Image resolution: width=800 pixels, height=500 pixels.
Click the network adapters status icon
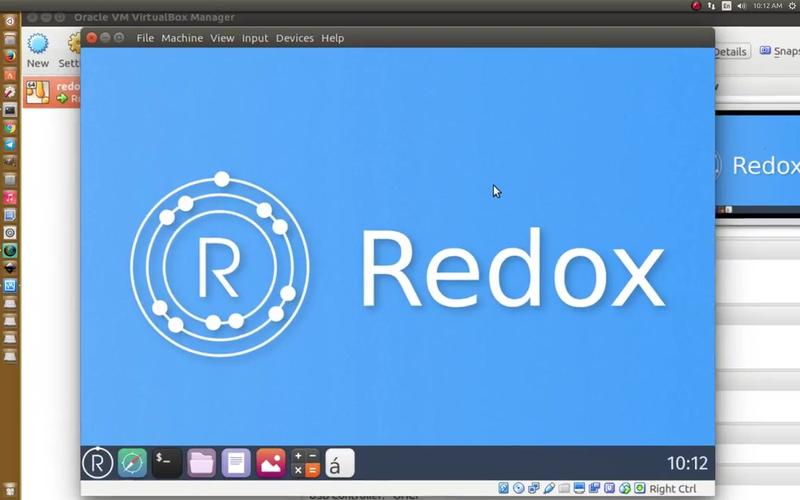(534, 488)
